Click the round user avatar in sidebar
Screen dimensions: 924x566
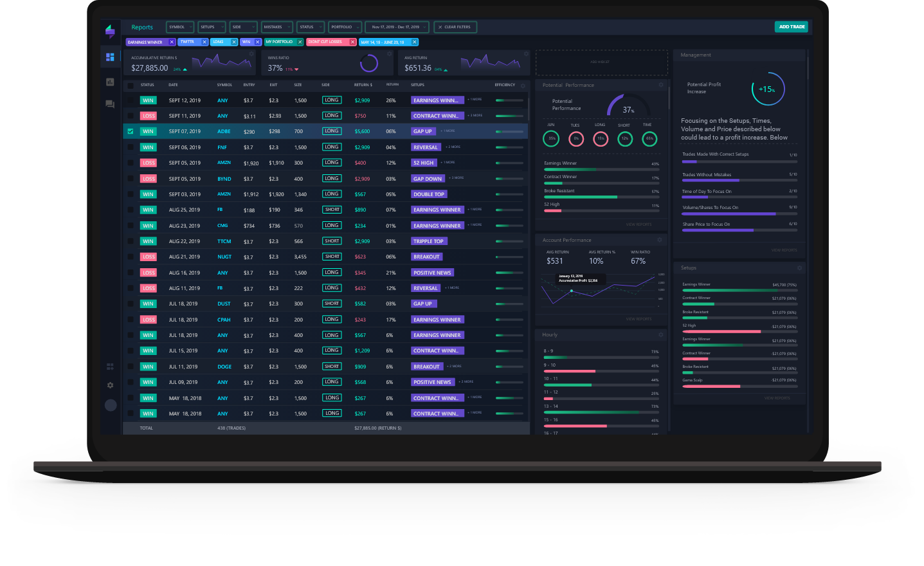pos(111,405)
